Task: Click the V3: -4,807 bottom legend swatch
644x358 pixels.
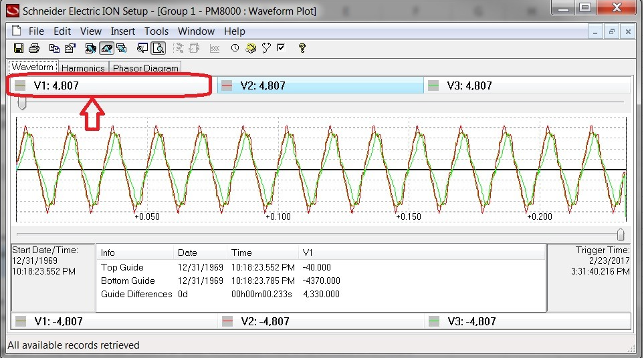Action: tap(434, 321)
